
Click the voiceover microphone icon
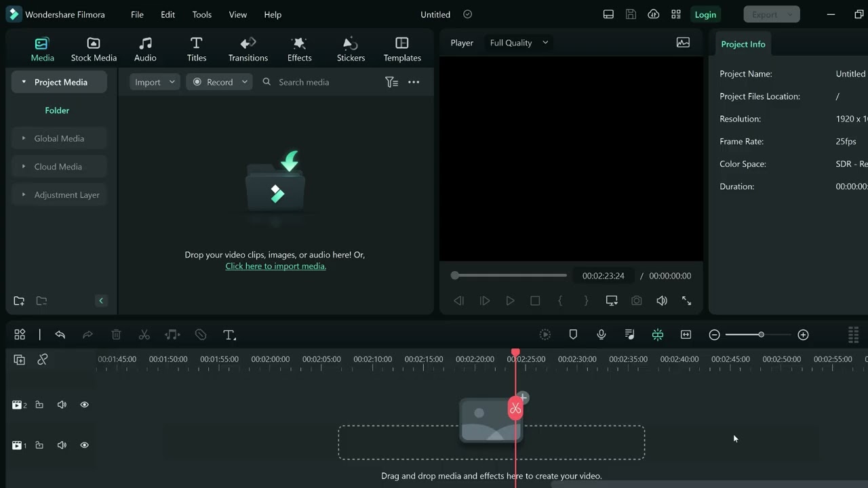[601, 335]
